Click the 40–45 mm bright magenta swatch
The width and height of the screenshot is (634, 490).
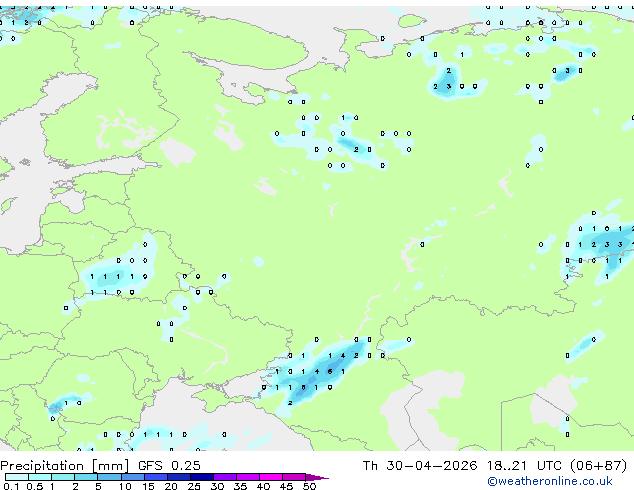coord(271,477)
